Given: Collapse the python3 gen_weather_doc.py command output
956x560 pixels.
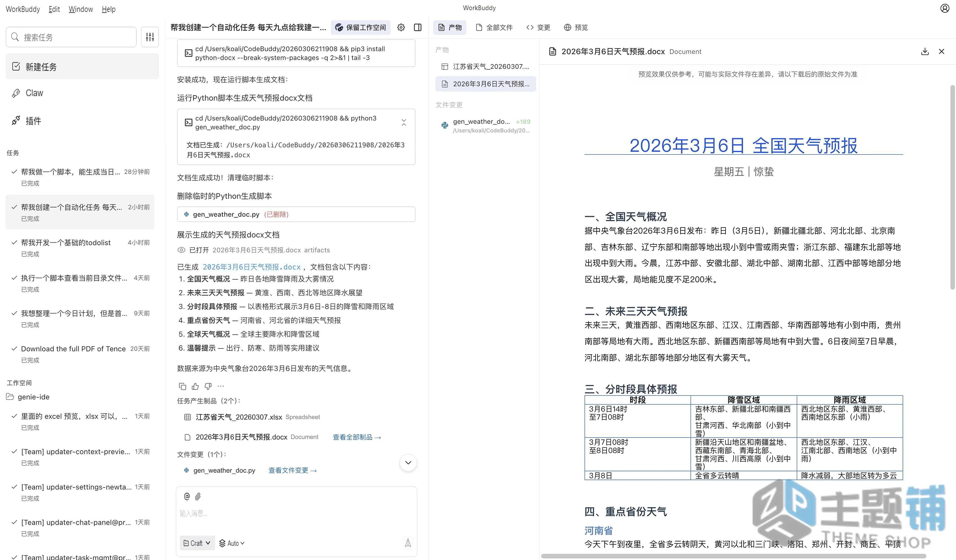Looking at the screenshot, I should [x=404, y=122].
